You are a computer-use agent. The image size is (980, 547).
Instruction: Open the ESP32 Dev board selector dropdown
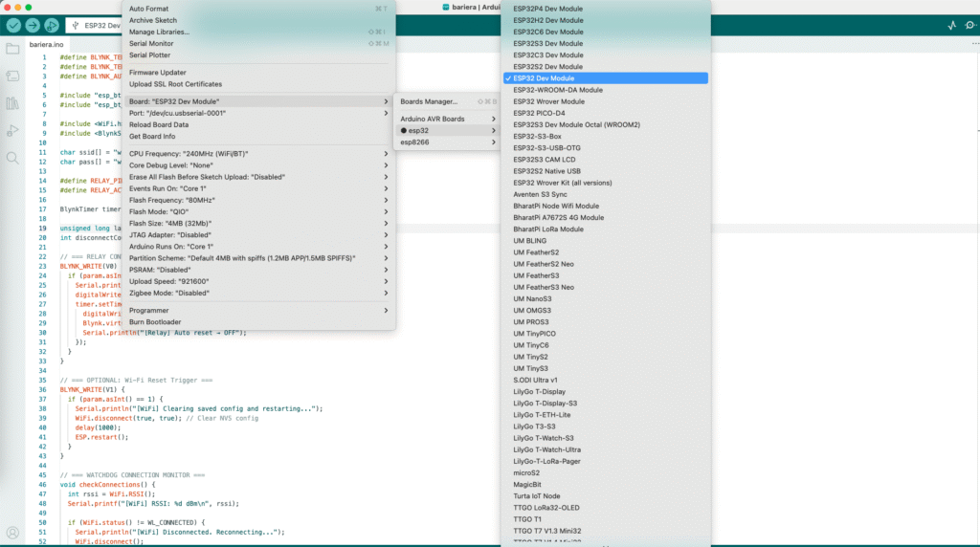(x=95, y=26)
